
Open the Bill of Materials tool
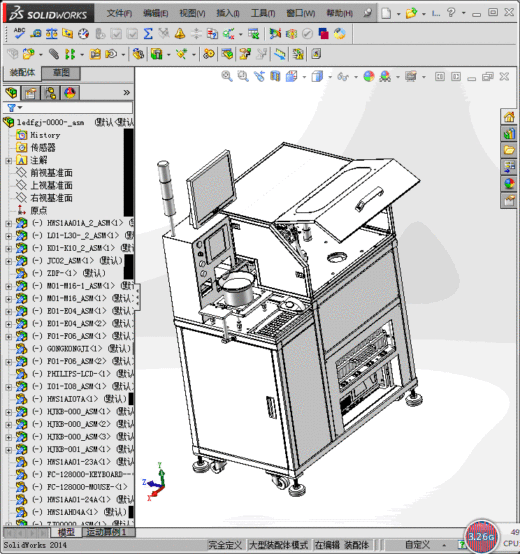pyautogui.click(x=227, y=54)
